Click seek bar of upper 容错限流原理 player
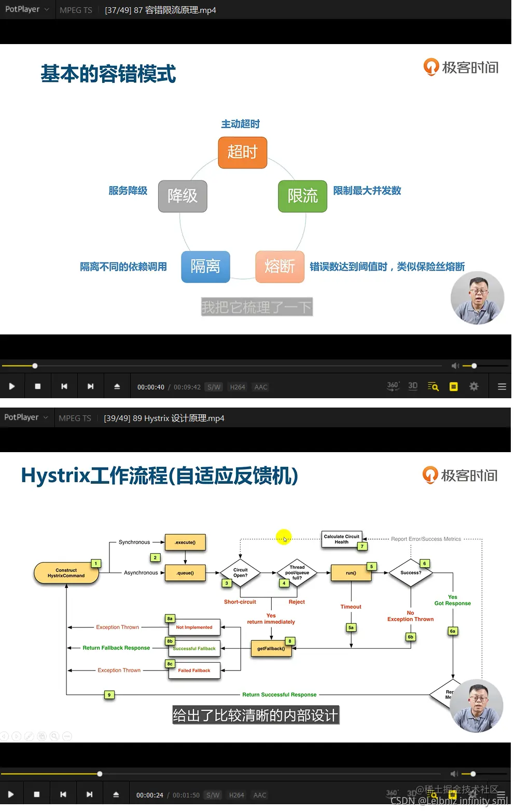Viewport: 516px width, 812px height. (x=223, y=366)
